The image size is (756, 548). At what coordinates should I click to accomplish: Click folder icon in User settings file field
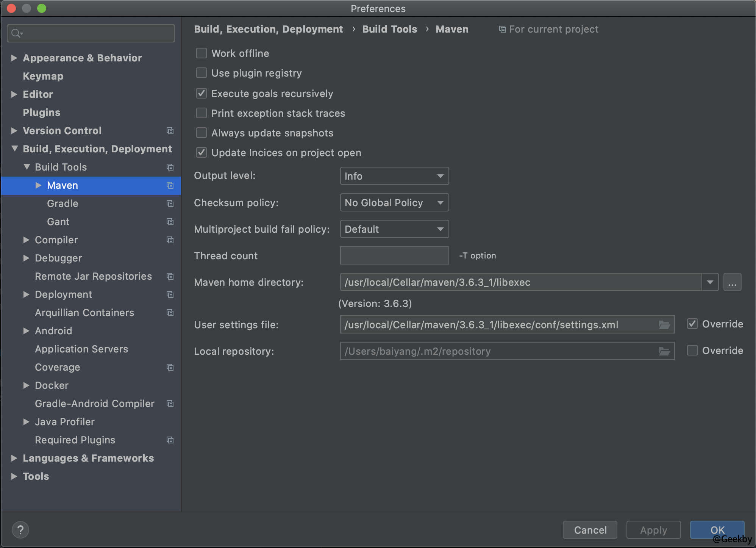coord(664,325)
